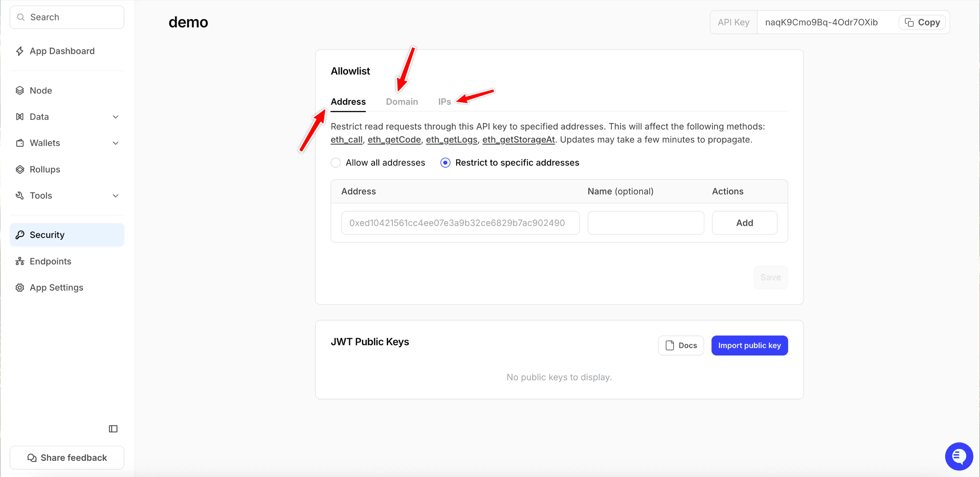Image resolution: width=980 pixels, height=477 pixels.
Task: Switch to the Domain tab
Action: click(402, 101)
